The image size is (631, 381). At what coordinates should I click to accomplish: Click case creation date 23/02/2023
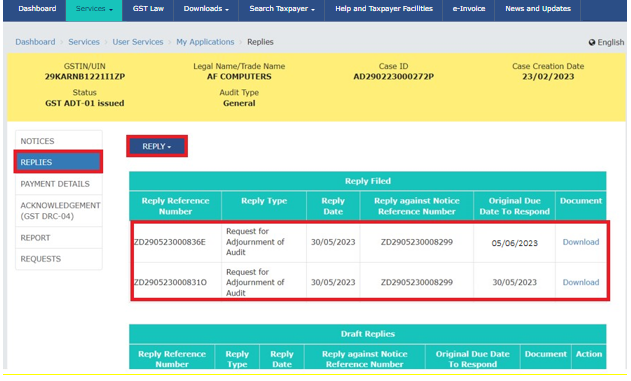[548, 77]
